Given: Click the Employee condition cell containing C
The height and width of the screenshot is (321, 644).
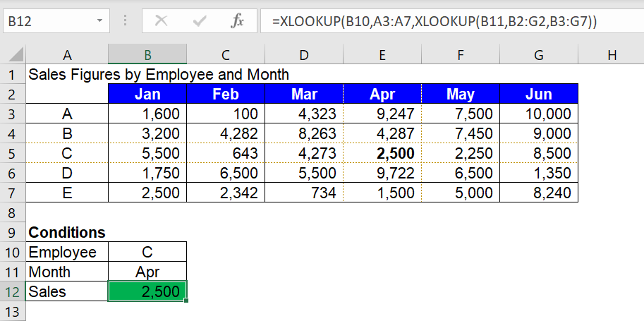Looking at the screenshot, I should [147, 252].
